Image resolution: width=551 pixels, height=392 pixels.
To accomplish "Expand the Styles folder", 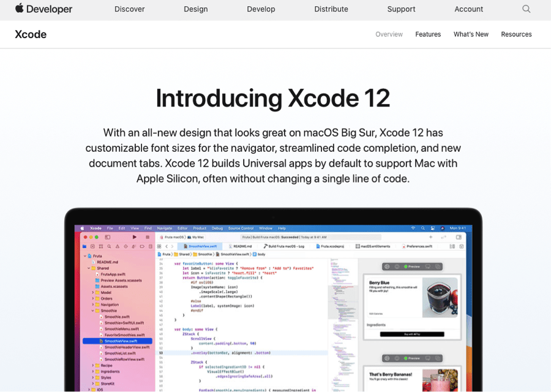I will pyautogui.click(x=93, y=377).
